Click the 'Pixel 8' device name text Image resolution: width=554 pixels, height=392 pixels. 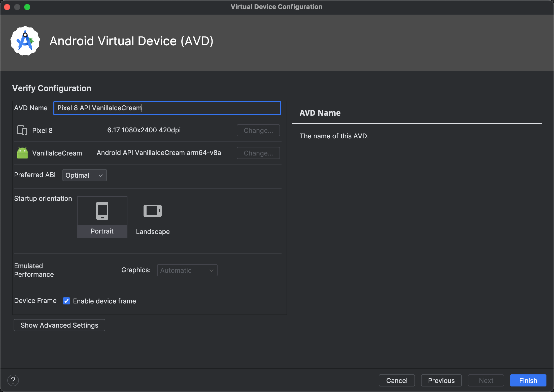point(42,130)
